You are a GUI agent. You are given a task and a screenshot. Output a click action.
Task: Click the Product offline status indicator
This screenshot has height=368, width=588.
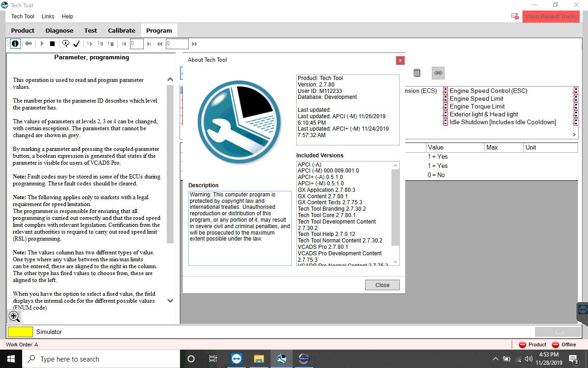click(x=532, y=345)
